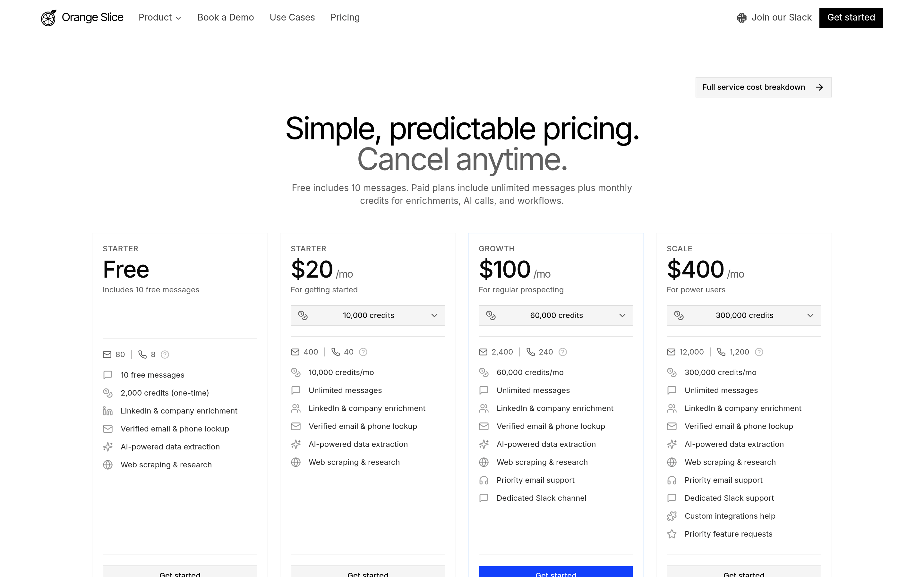
Task: Expand the 60,000 credits selector
Action: point(556,315)
